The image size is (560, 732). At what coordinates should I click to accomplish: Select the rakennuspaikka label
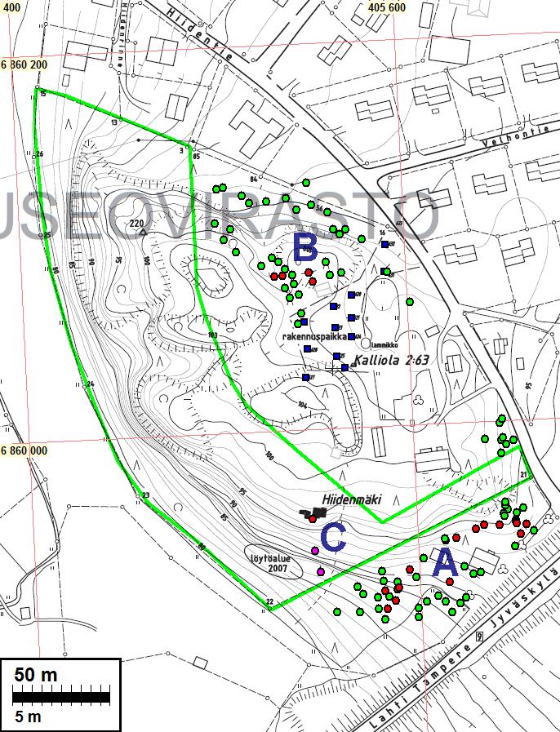314,336
